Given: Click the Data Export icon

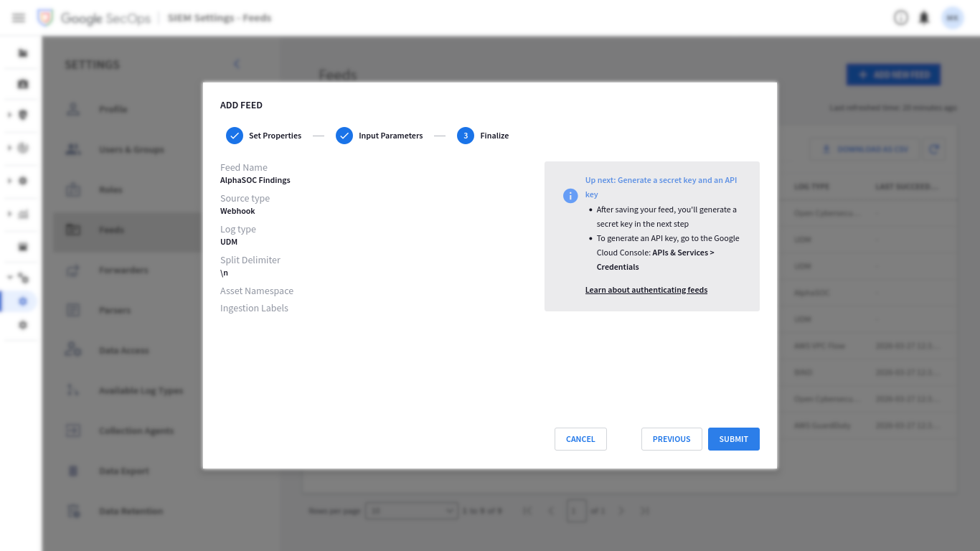Looking at the screenshot, I should 73,471.
